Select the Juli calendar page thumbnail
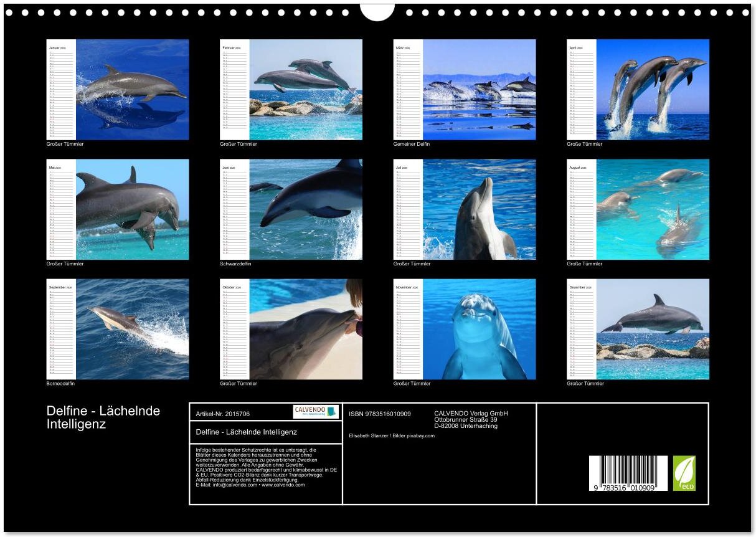The image size is (756, 537). 465,209
